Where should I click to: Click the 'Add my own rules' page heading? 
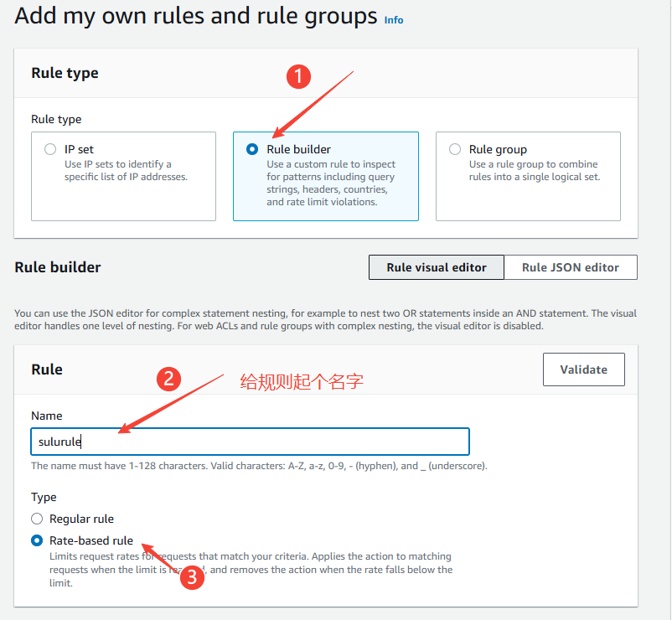[x=195, y=16]
